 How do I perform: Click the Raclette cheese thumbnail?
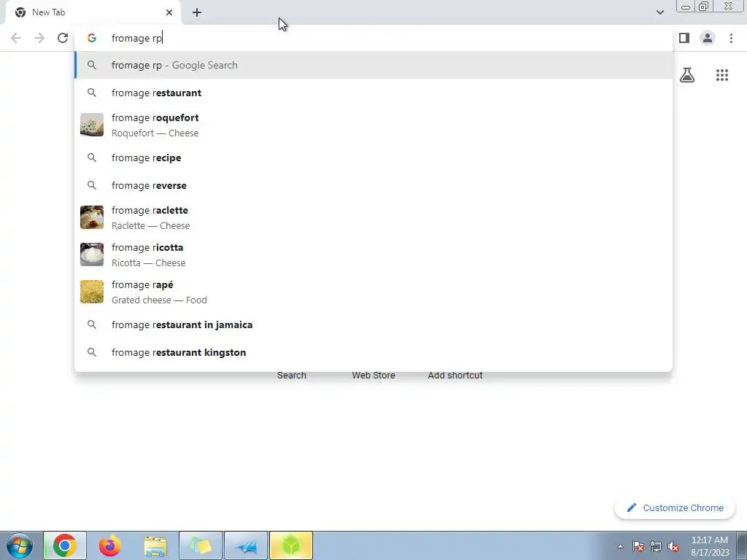92,217
